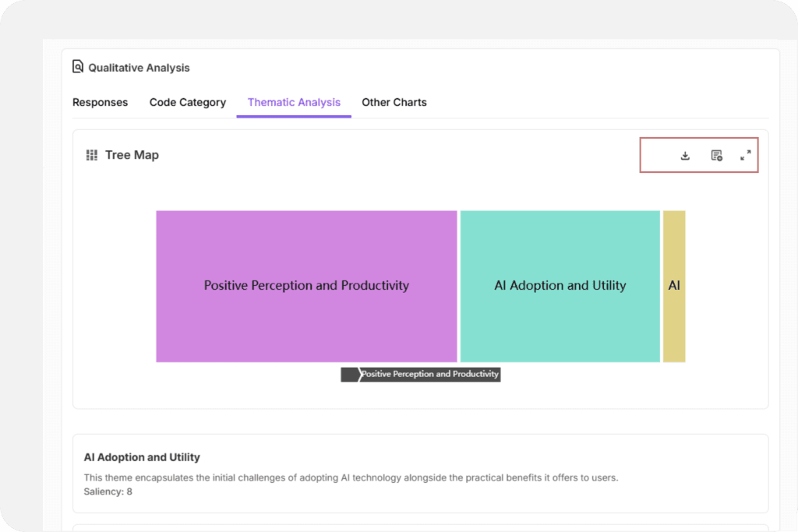Click the AI Adoption theme description text
The image size is (798, 532).
click(x=351, y=477)
